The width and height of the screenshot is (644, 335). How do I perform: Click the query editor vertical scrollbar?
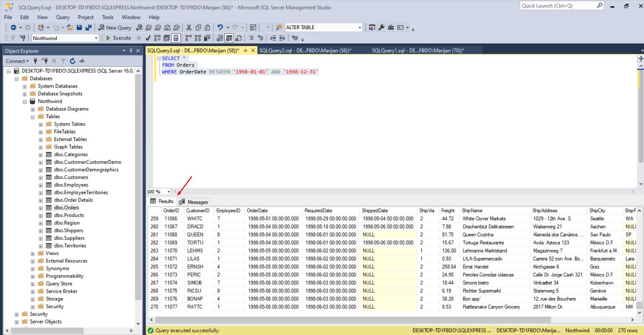coord(641,116)
